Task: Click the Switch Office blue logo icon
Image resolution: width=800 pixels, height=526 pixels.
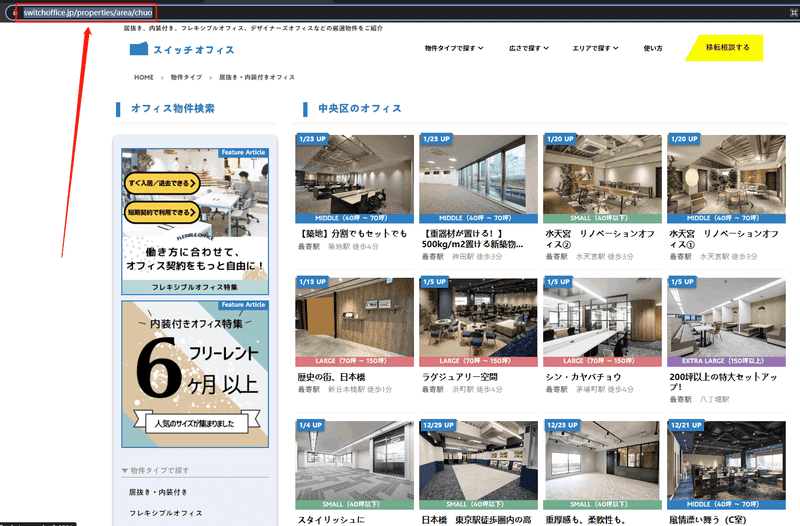Action: pos(139,49)
